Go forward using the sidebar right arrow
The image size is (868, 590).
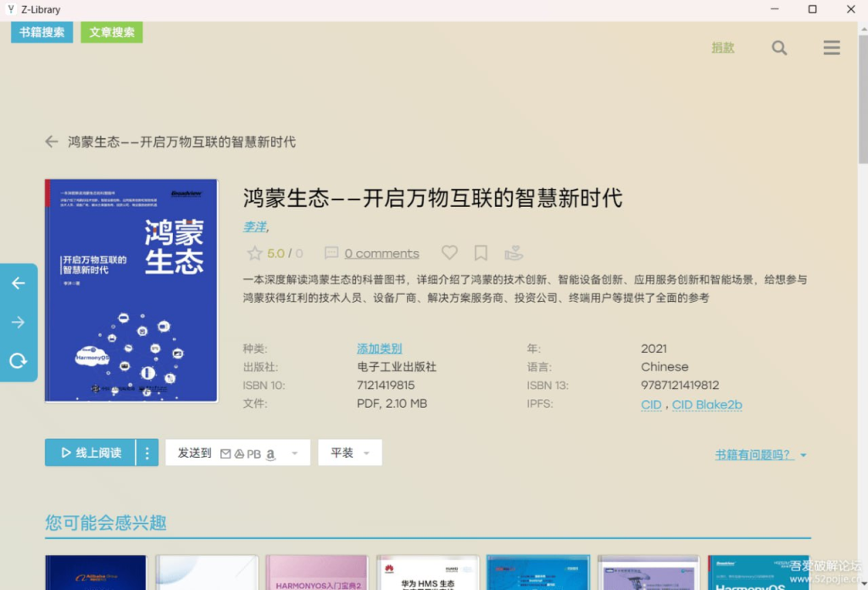click(x=19, y=322)
